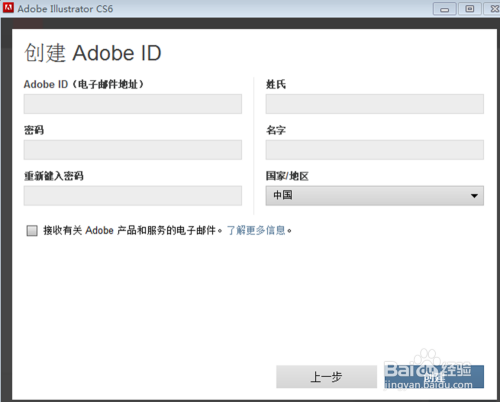
Task: Click the 名字 first name field
Action: click(375, 150)
